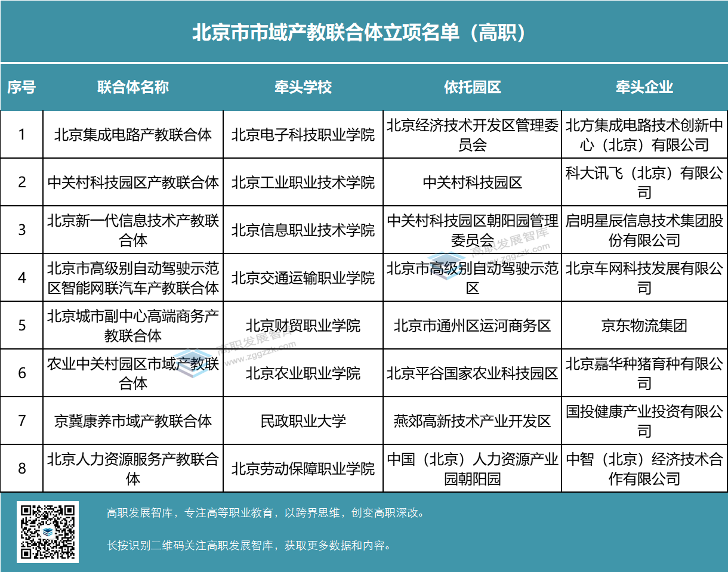The height and width of the screenshot is (572, 728).
Task: Click the footer text 长按识别二维码关注高职发展智库
Action: pyautogui.click(x=249, y=545)
